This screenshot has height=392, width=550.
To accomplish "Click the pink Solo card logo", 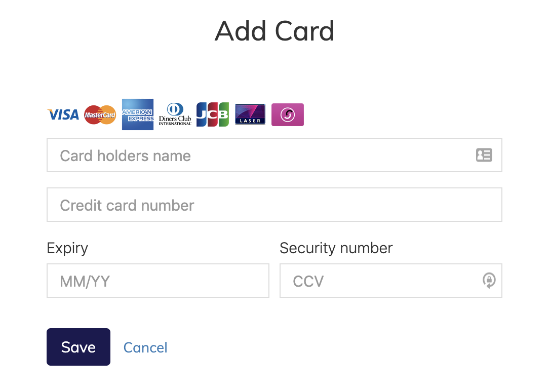I will point(287,114).
